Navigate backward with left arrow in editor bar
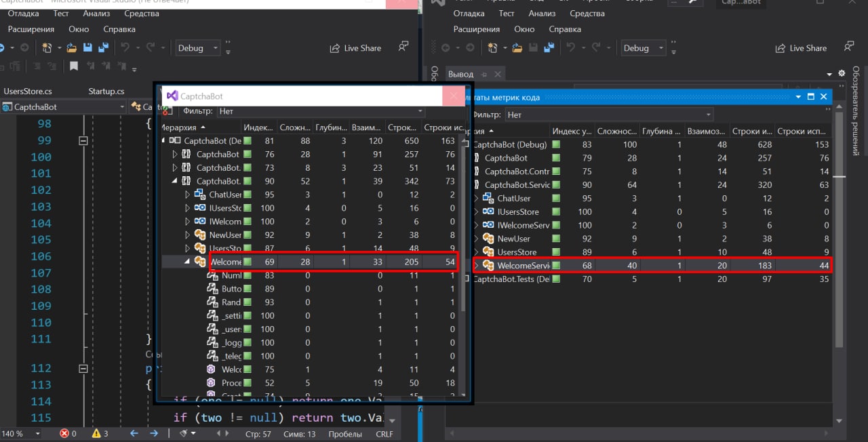The width and height of the screenshot is (868, 442). (134, 433)
